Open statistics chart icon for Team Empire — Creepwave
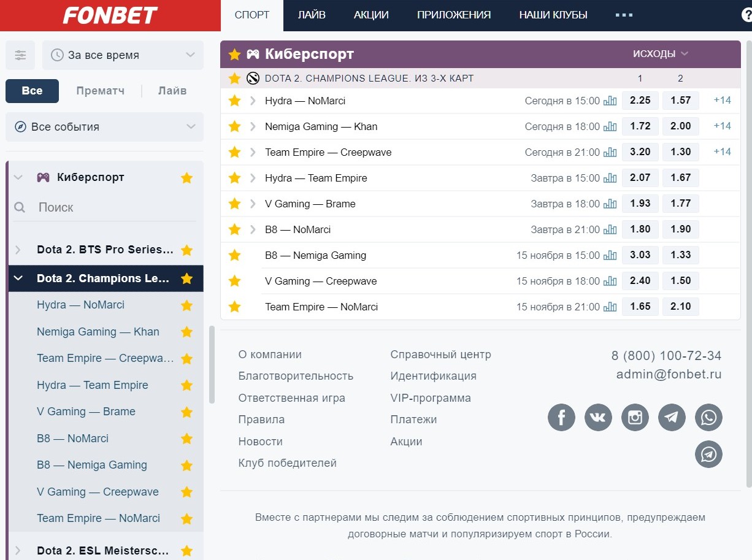The width and height of the screenshot is (752, 560). [610, 152]
